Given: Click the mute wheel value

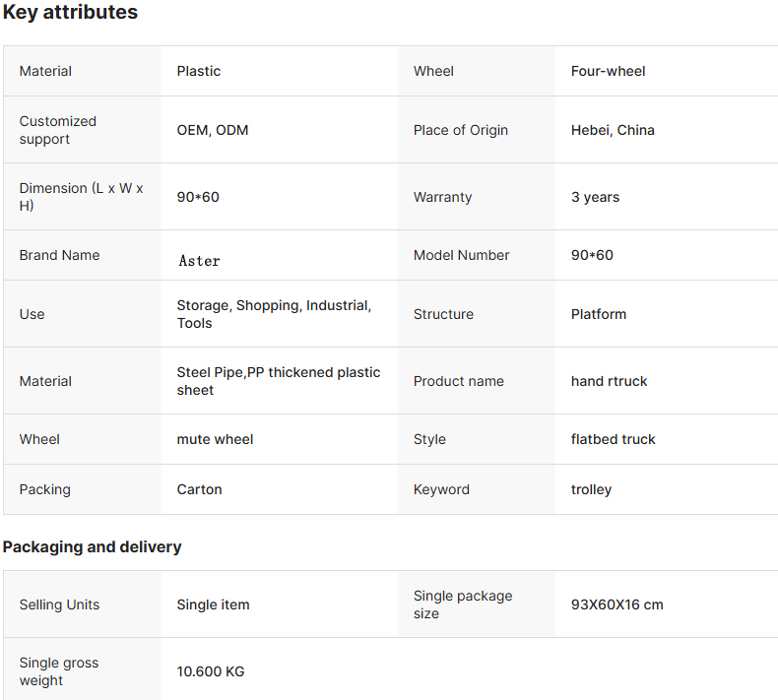Looking at the screenshot, I should point(215,439).
